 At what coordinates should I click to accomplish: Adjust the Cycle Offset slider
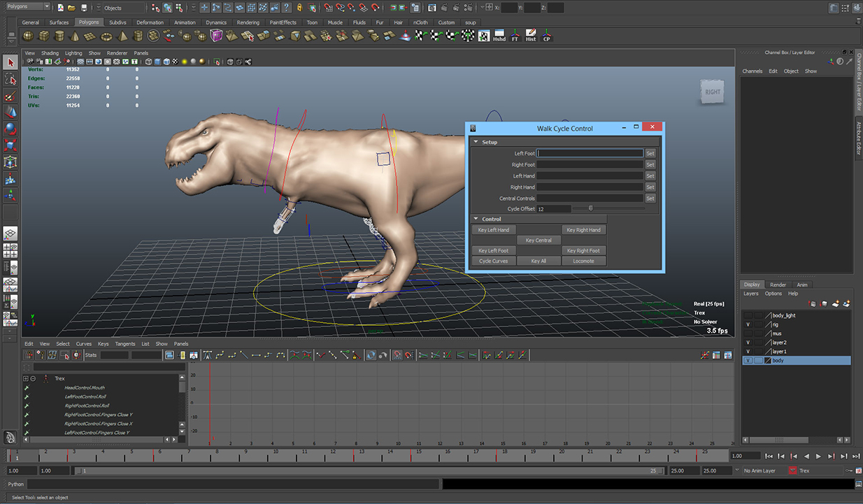coord(591,208)
